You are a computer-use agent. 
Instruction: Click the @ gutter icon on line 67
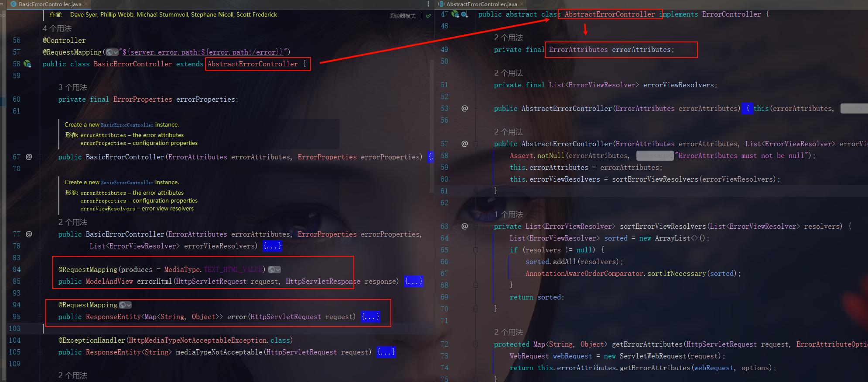point(29,157)
